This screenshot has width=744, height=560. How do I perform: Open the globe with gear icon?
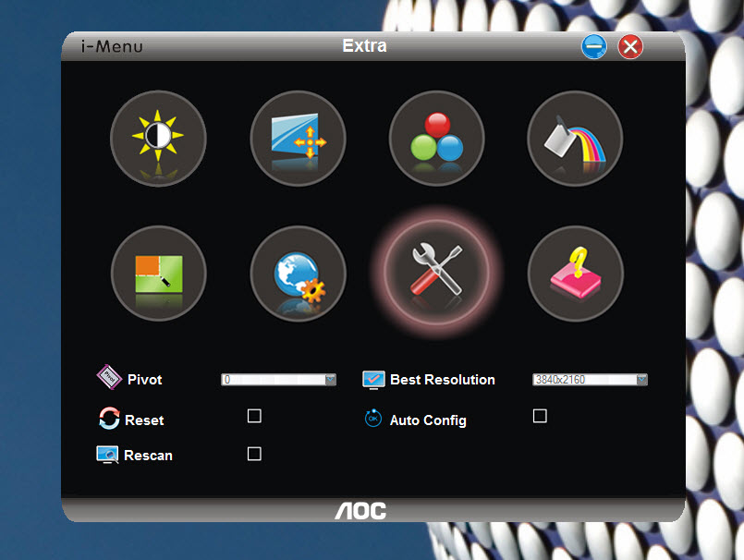pos(298,274)
